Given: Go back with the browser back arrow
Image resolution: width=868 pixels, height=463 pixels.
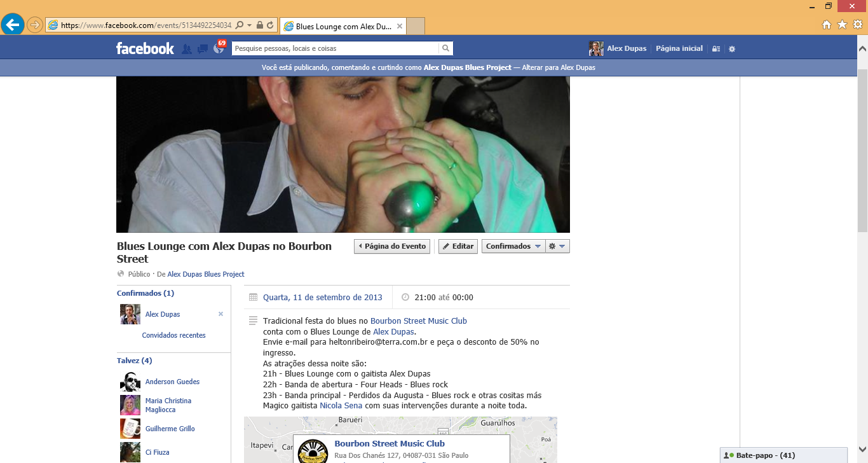Looking at the screenshot, I should click(13, 25).
